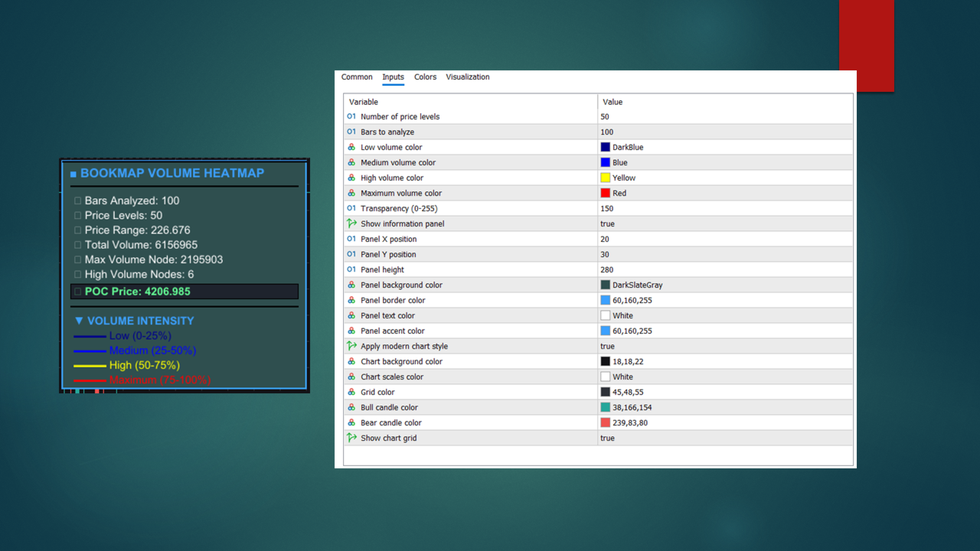Click the blue swatch for Panel border color
Screen dimensions: 980x551
[x=606, y=300]
